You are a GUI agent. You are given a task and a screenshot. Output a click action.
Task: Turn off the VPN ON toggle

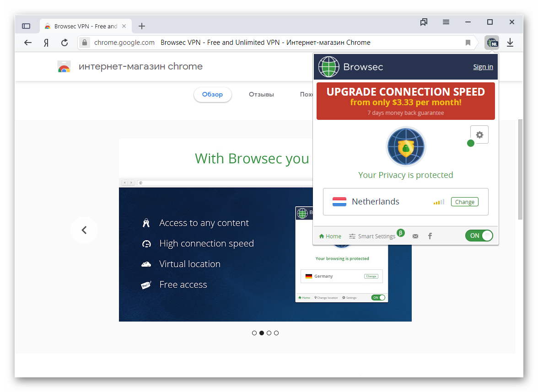click(x=479, y=236)
